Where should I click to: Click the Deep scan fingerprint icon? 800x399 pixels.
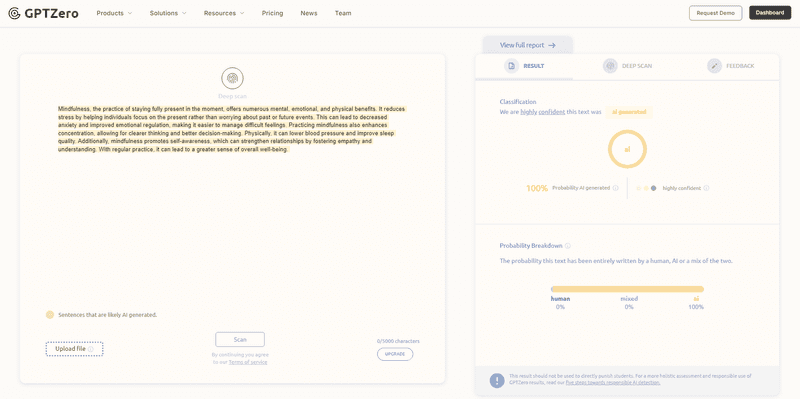232,78
